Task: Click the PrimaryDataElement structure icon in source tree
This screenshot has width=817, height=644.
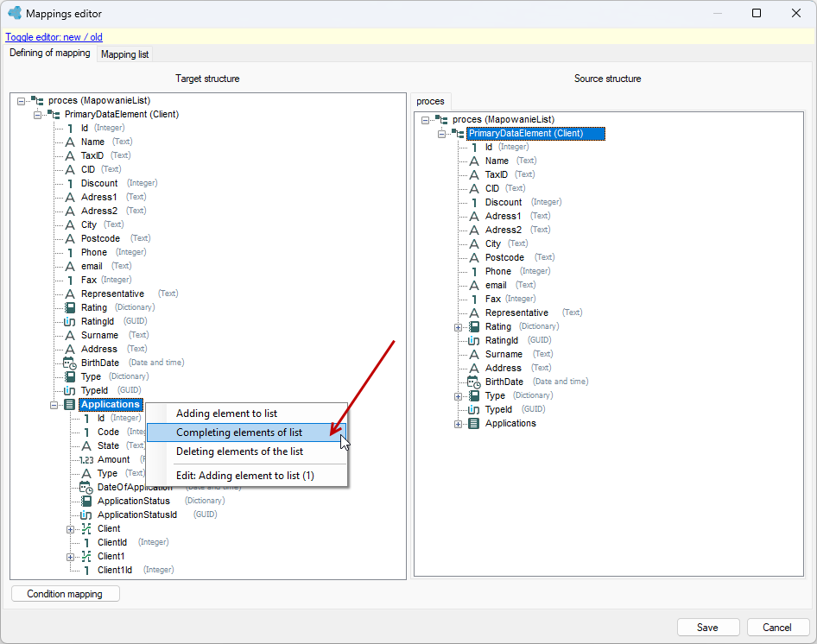Action: tap(459, 134)
